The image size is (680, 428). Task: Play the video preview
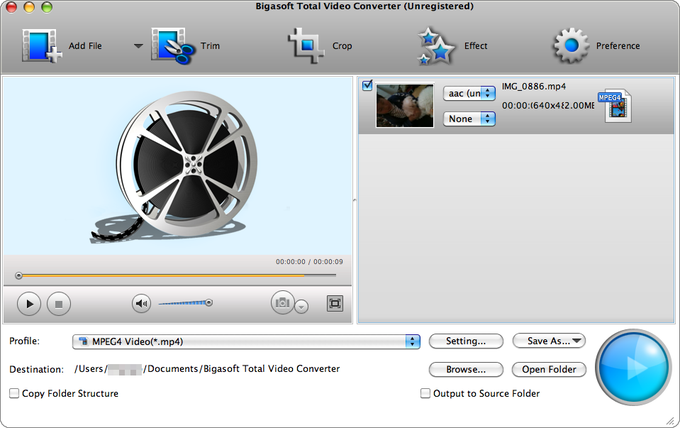coord(29,304)
